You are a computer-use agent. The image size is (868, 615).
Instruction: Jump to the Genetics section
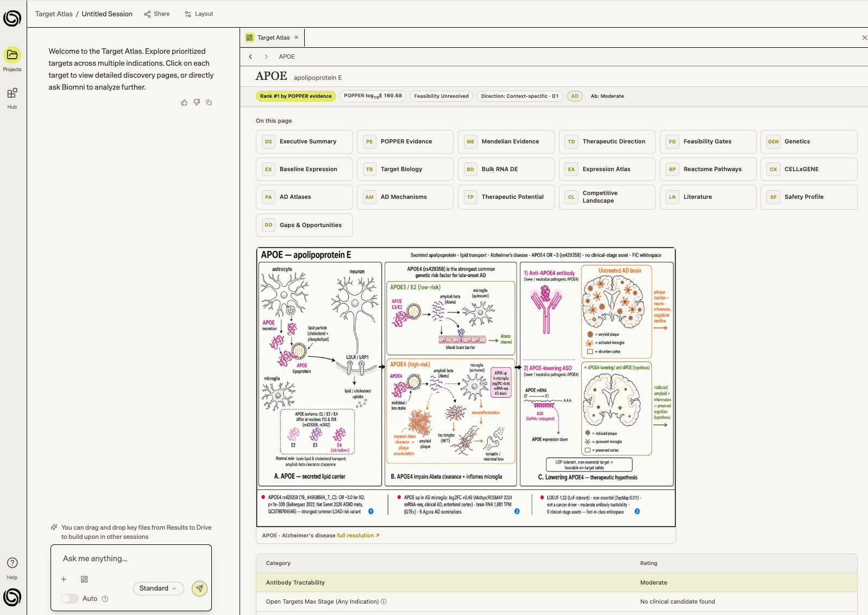[x=809, y=142]
